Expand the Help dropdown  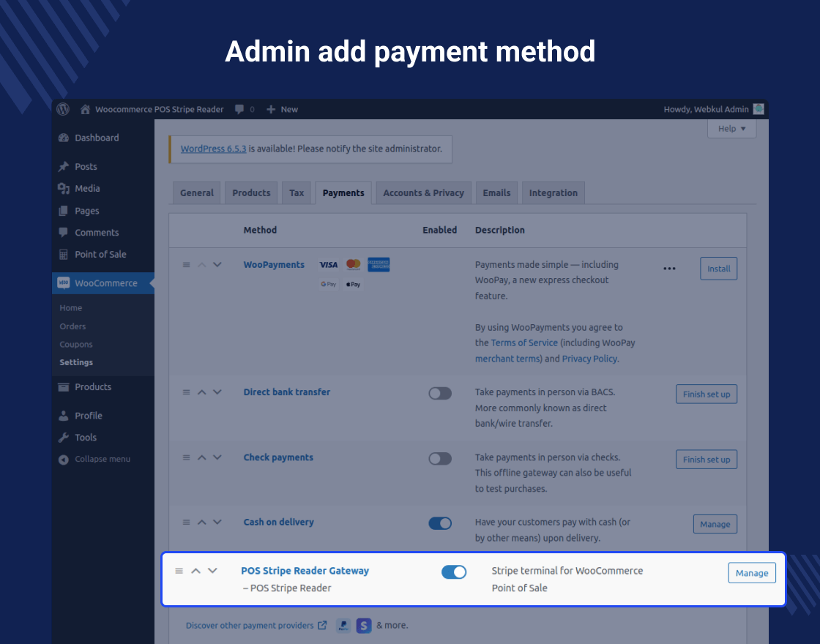coord(731,128)
